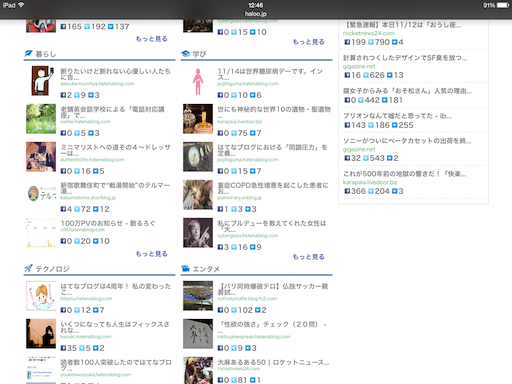Open article いくつになっても人生はフィックスされな
This screenshot has width=512, height=384.
pos(115,327)
